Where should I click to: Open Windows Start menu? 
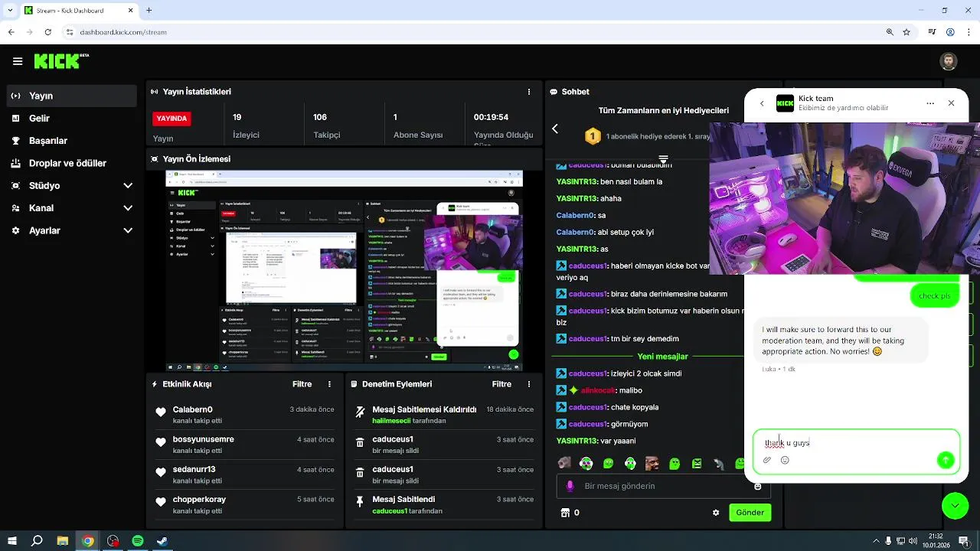pyautogui.click(x=12, y=541)
